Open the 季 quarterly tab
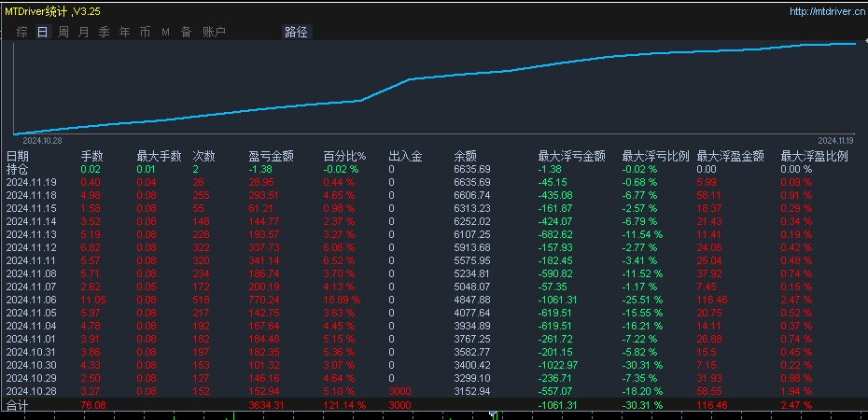 (105, 32)
